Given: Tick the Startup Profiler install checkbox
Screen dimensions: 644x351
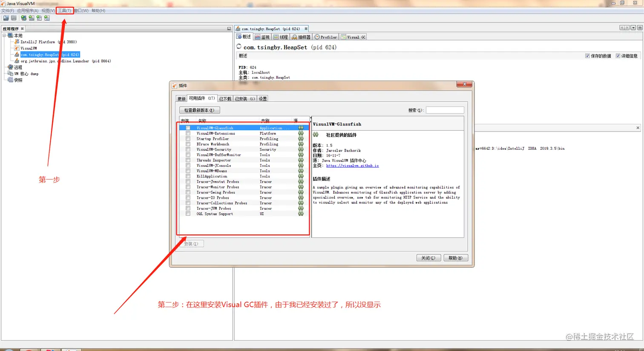Looking at the screenshot, I should (x=188, y=139).
